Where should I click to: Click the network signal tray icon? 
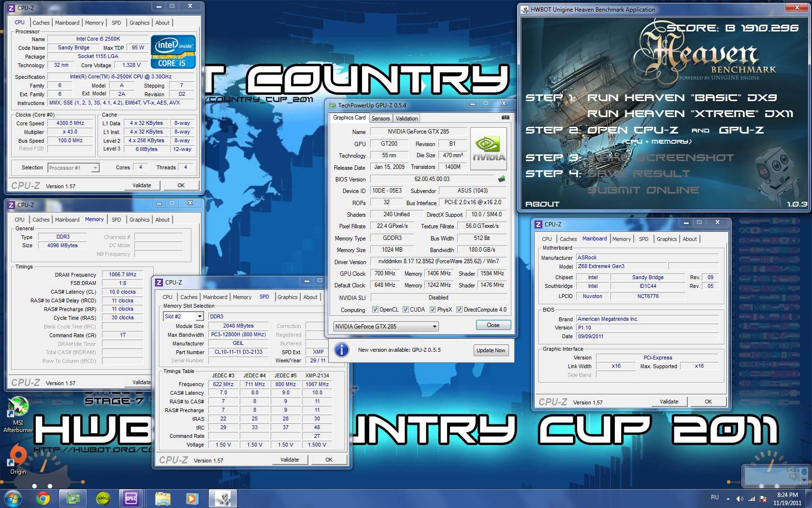pyautogui.click(x=752, y=498)
